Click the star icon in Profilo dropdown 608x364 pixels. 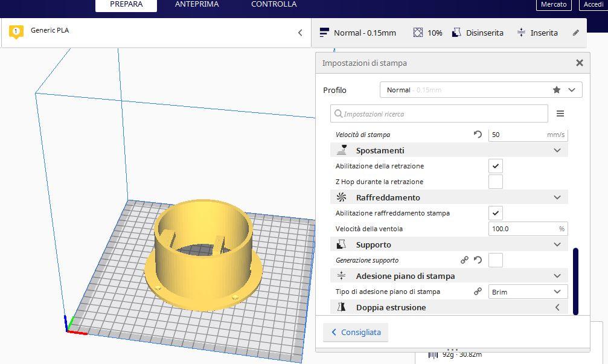(556, 90)
